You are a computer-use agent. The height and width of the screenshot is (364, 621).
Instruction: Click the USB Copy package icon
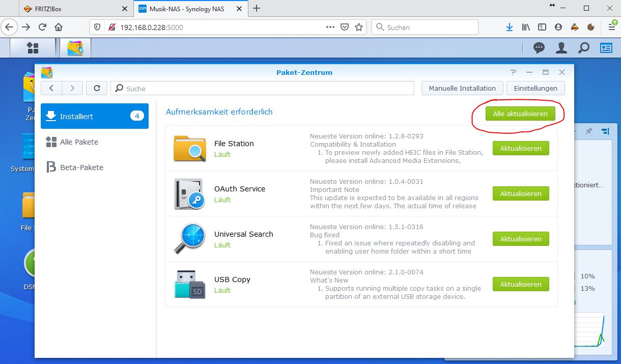click(190, 284)
